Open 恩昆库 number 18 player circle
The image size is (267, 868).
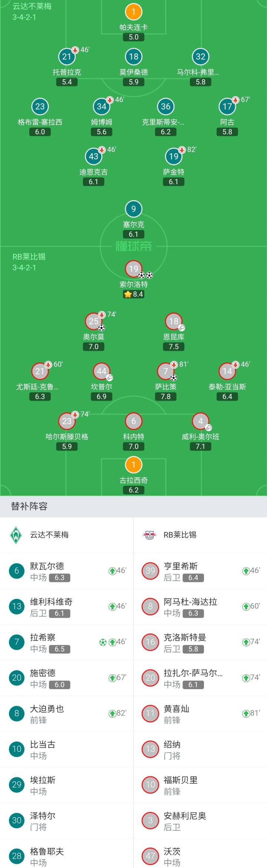tap(174, 321)
